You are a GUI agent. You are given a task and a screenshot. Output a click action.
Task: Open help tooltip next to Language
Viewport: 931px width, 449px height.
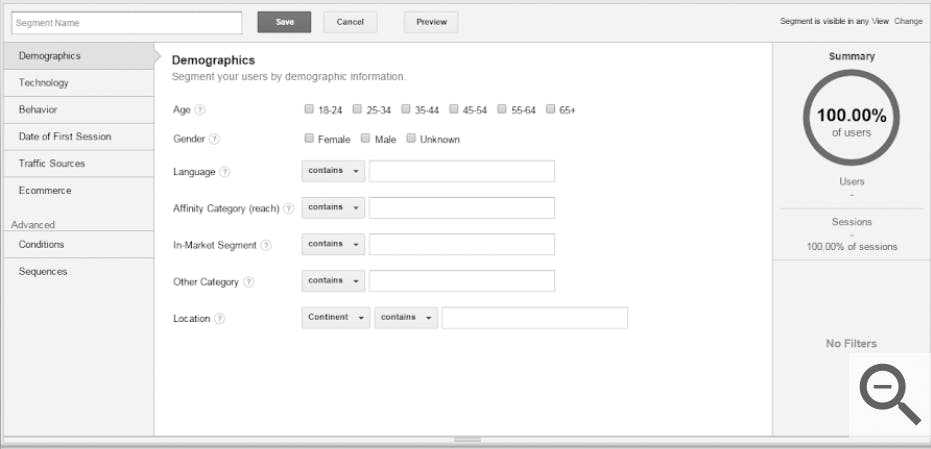(224, 172)
